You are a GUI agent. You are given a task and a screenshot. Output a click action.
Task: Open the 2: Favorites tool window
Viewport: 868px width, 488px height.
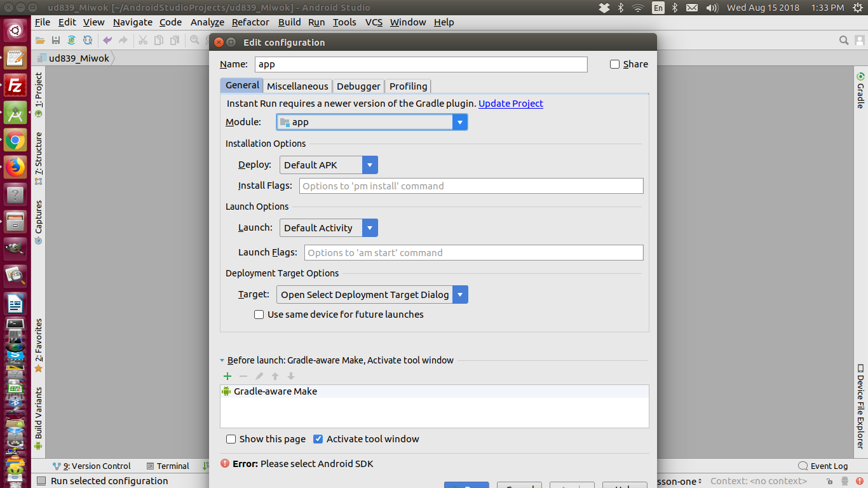pyautogui.click(x=39, y=346)
